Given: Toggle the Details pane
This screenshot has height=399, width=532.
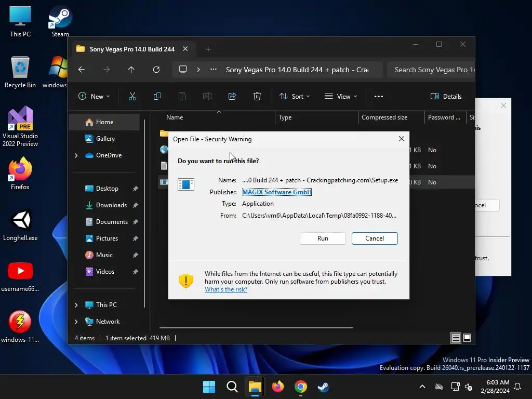Looking at the screenshot, I should pos(446,96).
